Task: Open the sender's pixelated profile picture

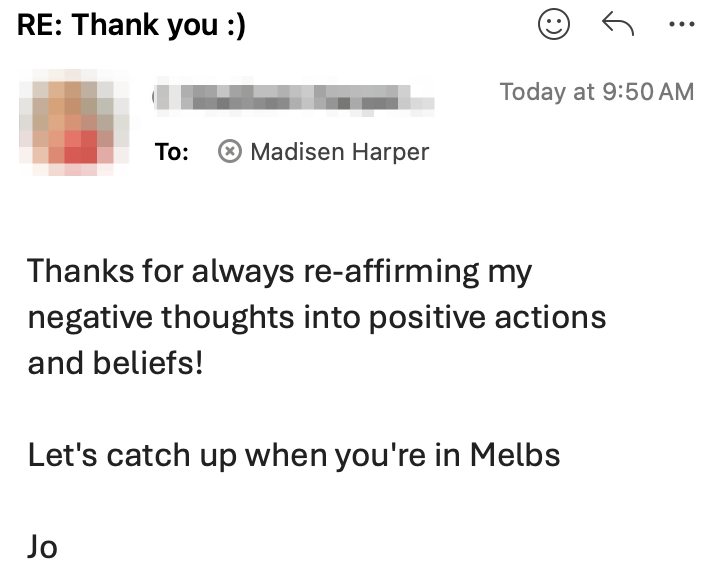Action: [74, 122]
